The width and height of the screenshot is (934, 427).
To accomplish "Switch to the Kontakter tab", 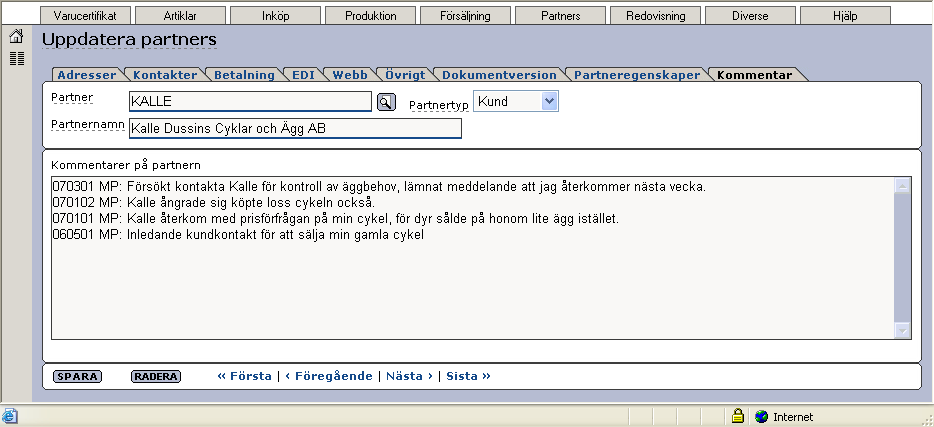I will click(165, 75).
